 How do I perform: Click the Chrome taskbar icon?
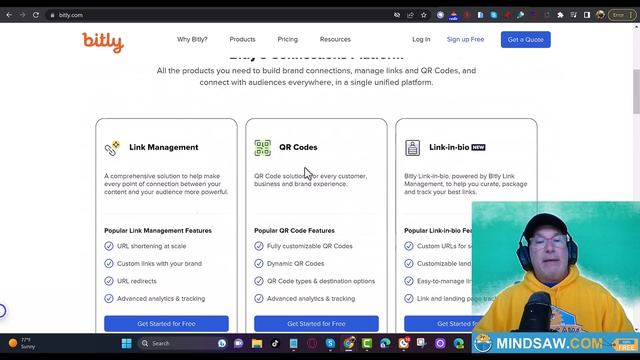349,343
